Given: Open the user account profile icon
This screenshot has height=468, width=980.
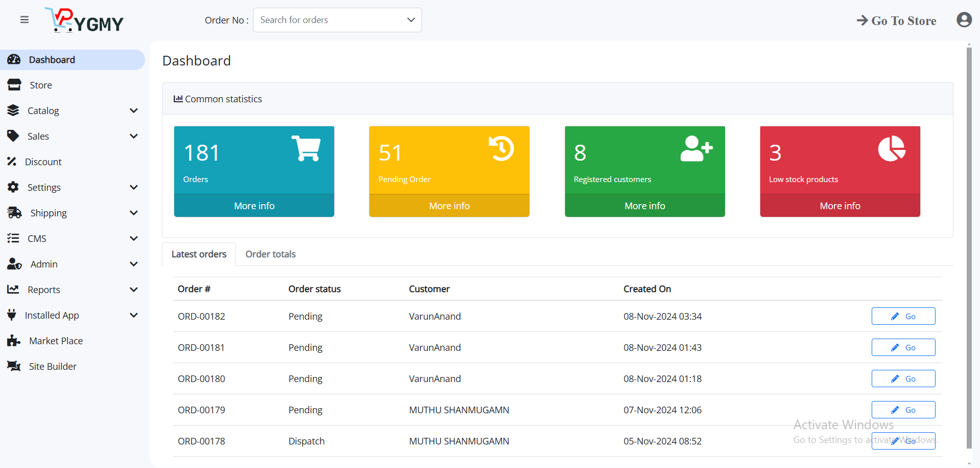Looking at the screenshot, I should point(964,19).
